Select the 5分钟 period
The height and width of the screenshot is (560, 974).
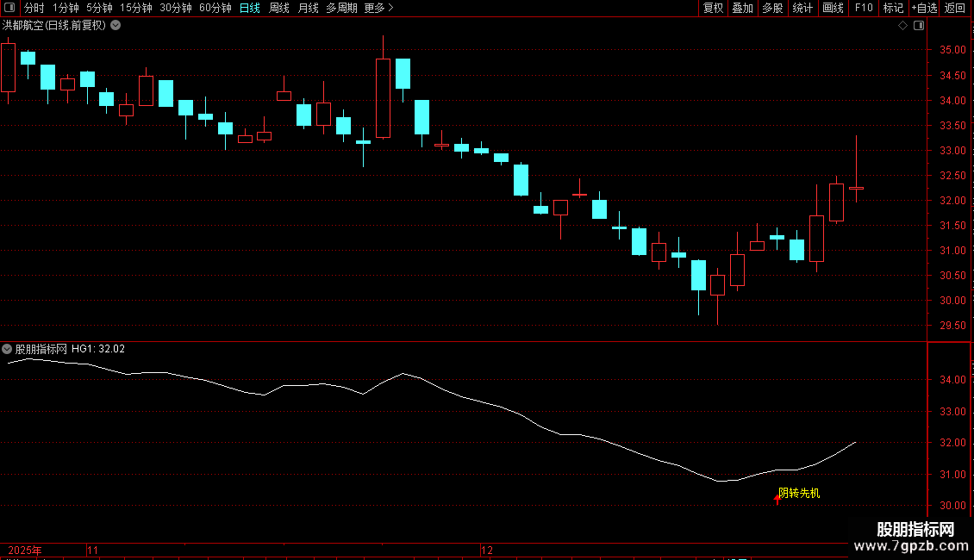pos(99,8)
